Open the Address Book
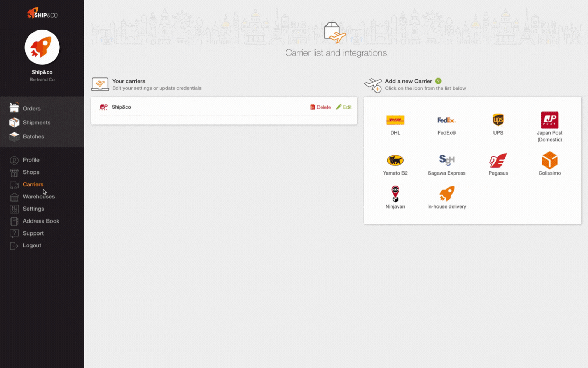 pyautogui.click(x=41, y=221)
